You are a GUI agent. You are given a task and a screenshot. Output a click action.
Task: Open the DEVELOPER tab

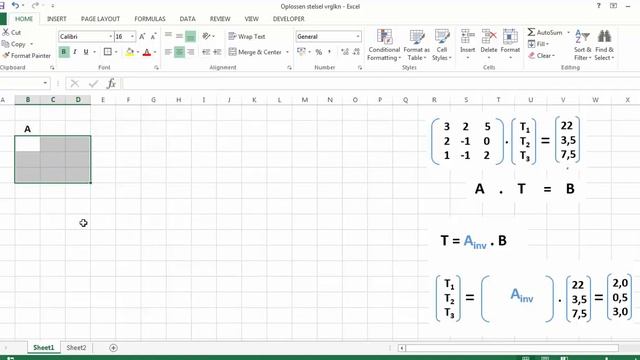click(x=289, y=19)
